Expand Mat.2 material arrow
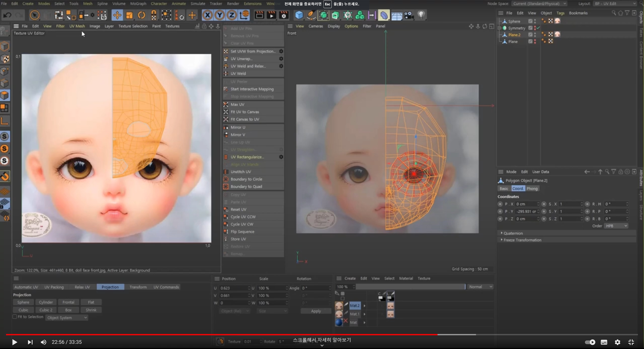 tap(364, 306)
